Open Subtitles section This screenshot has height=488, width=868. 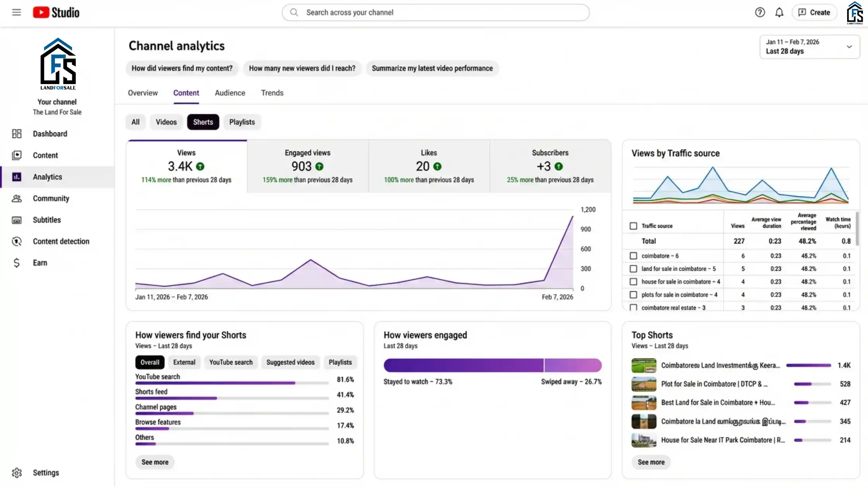tap(46, 220)
